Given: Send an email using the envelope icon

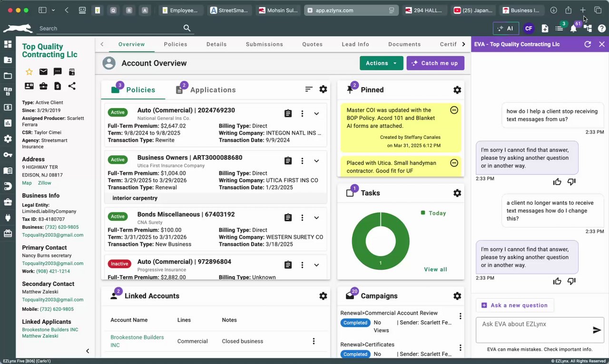Looking at the screenshot, I should (x=43, y=72).
